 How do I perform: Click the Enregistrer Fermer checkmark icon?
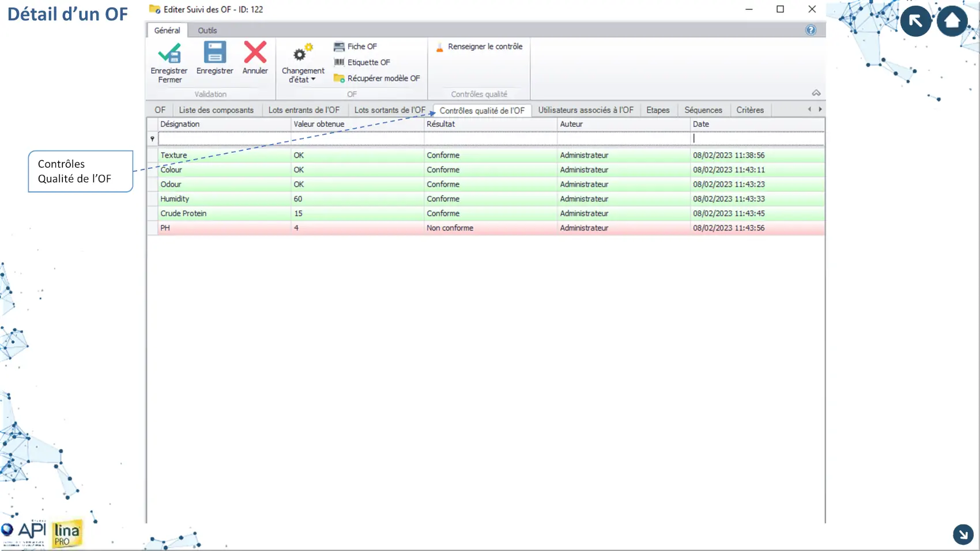169,54
